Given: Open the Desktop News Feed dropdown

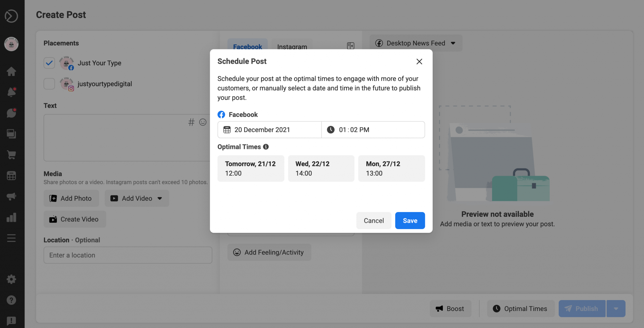Looking at the screenshot, I should click(415, 43).
